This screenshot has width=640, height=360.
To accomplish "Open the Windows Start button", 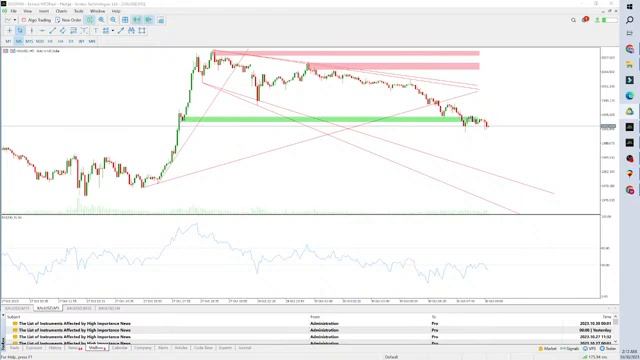I will pyautogui.click(x=629, y=7).
